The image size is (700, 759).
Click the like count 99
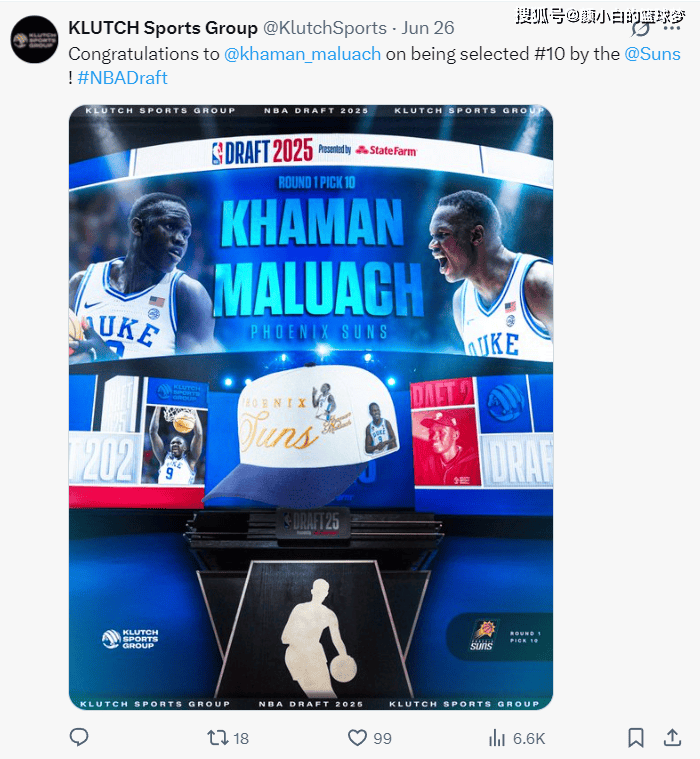(382, 738)
